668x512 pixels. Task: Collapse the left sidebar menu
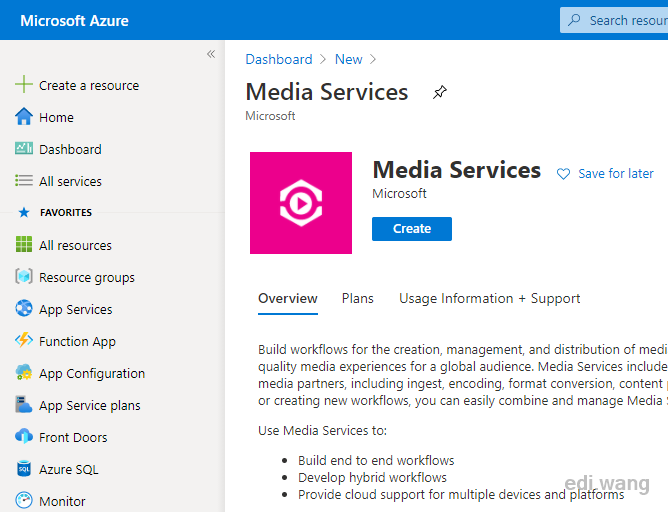tap(211, 54)
